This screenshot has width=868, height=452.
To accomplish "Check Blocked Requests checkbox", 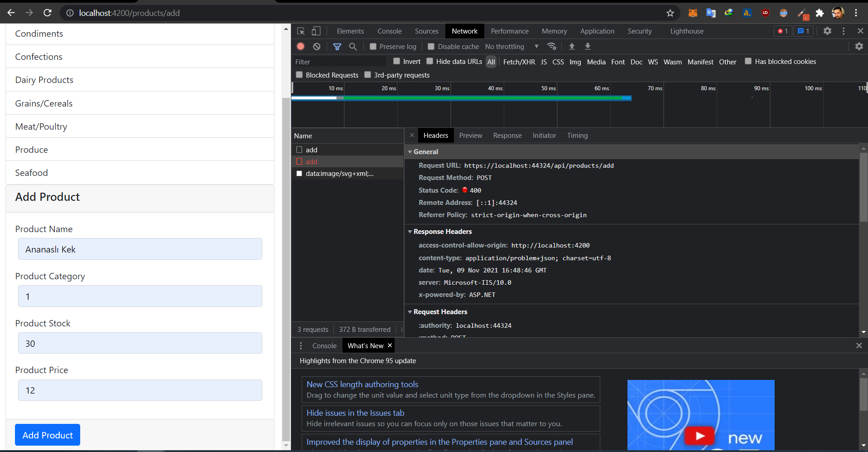I will tap(299, 75).
